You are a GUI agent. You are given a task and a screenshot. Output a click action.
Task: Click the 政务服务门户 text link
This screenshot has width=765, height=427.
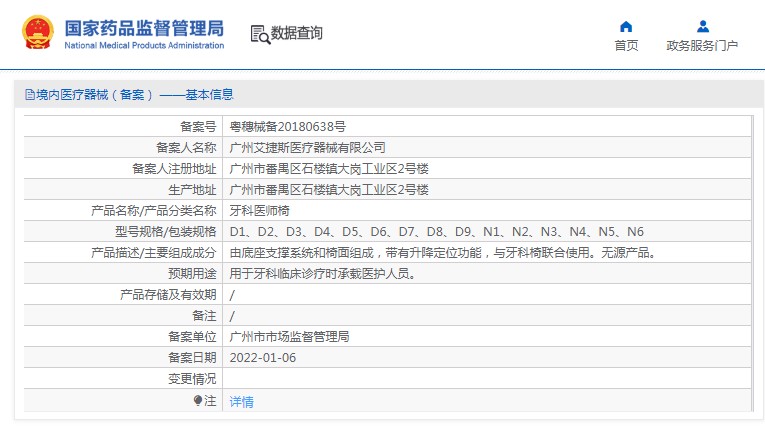pos(702,45)
